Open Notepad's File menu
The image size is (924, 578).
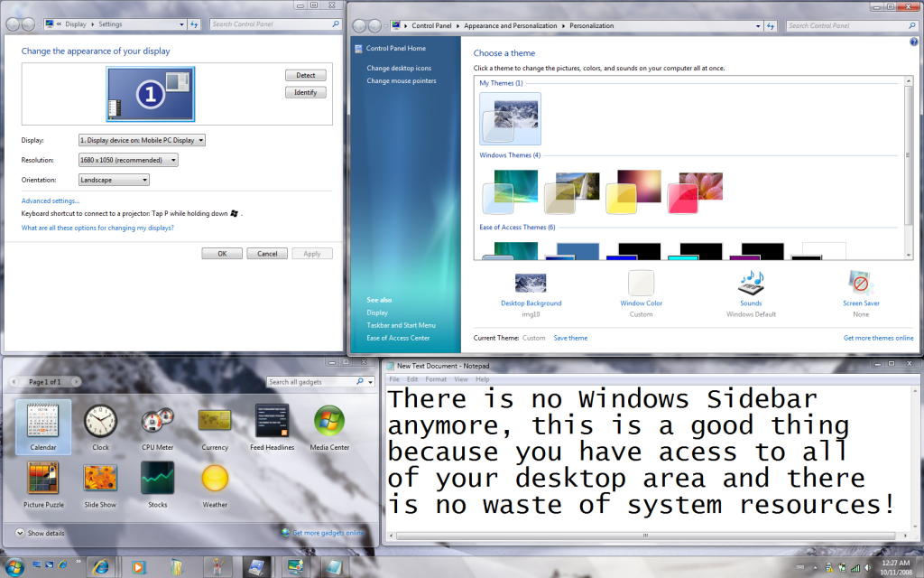coord(394,379)
